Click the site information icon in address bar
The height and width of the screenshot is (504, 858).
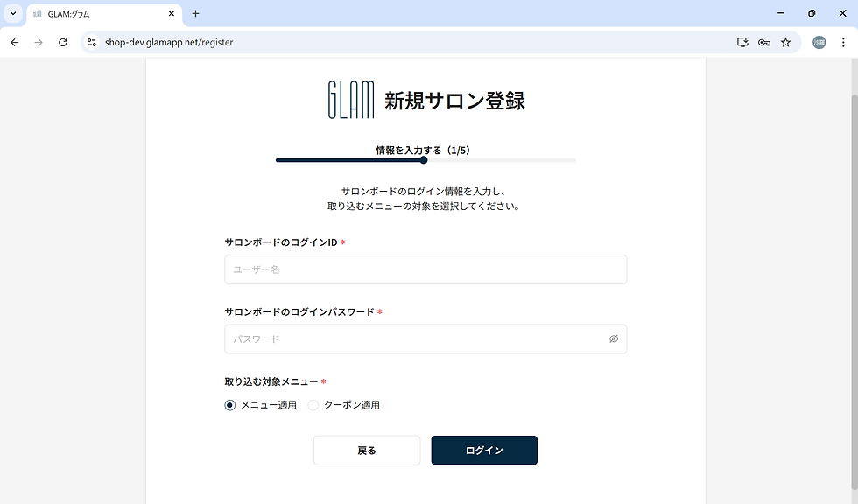coord(92,42)
